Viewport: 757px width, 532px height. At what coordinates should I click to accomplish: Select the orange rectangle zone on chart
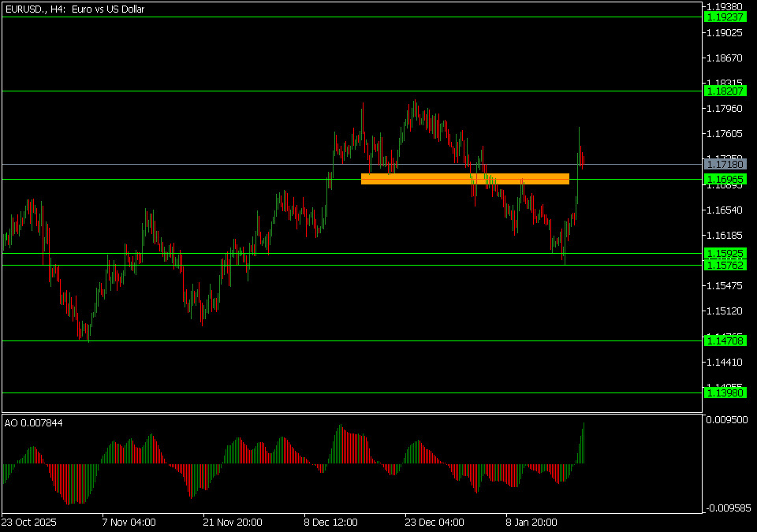(464, 179)
